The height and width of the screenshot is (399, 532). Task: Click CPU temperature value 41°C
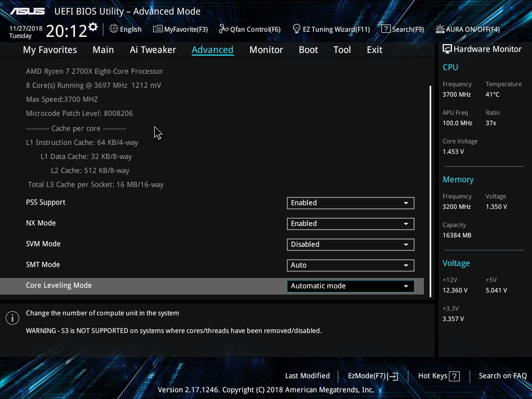click(x=493, y=95)
